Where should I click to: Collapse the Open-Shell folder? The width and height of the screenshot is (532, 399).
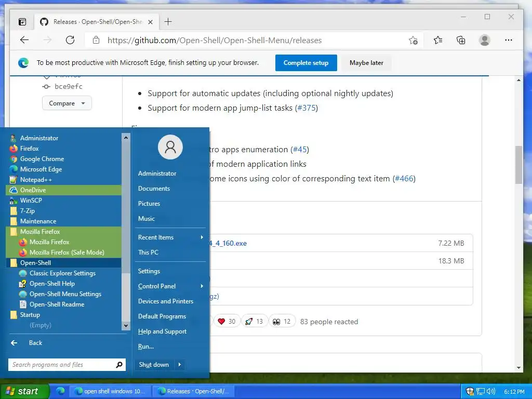point(63,263)
